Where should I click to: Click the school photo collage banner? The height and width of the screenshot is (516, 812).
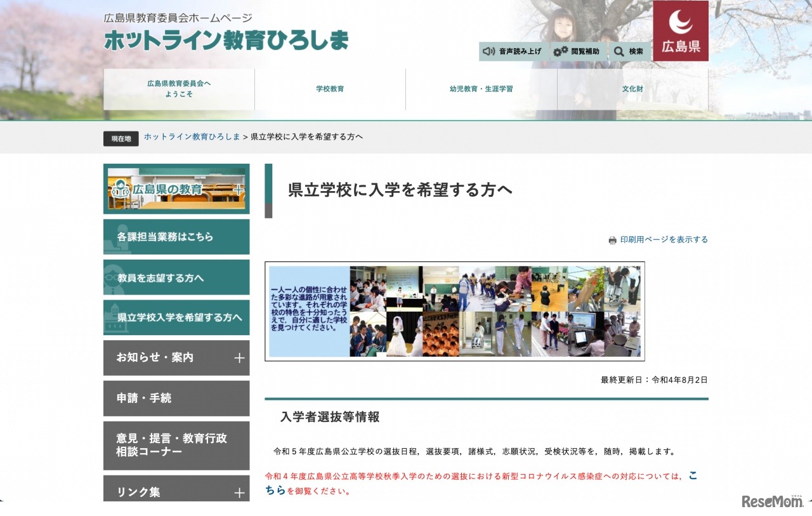pos(455,312)
